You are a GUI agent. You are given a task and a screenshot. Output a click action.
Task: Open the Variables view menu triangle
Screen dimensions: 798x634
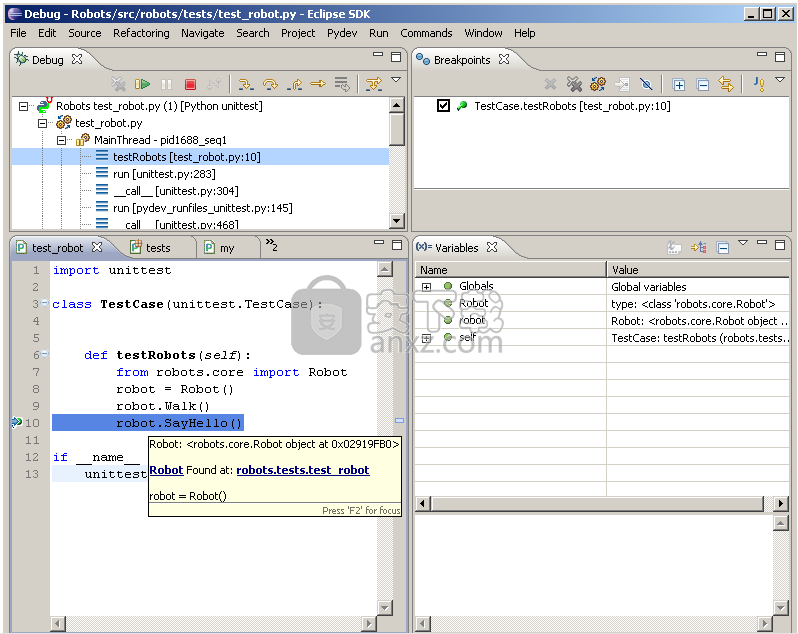pos(743,243)
